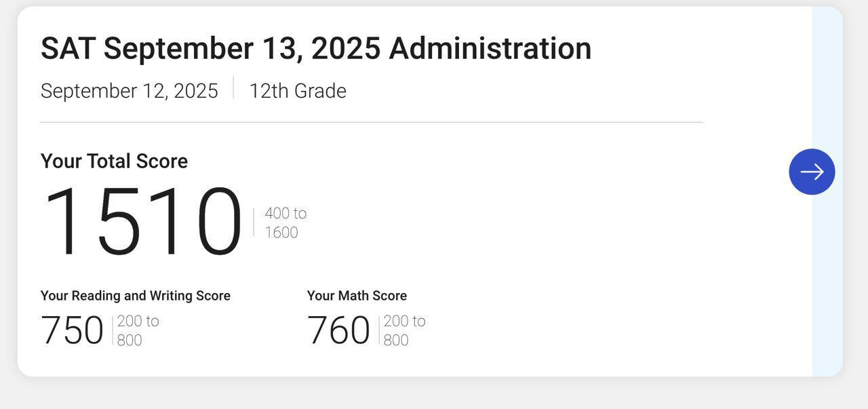Select the 1510 total score number

point(142,222)
